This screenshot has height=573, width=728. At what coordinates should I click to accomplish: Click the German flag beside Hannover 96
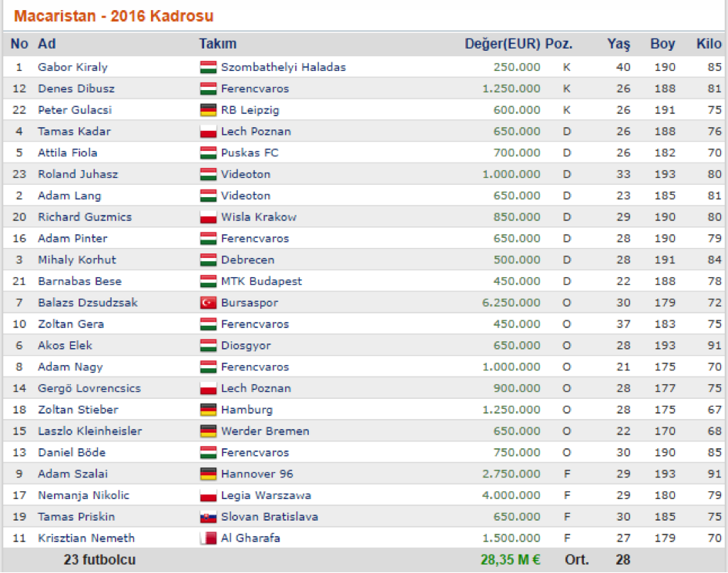(208, 474)
